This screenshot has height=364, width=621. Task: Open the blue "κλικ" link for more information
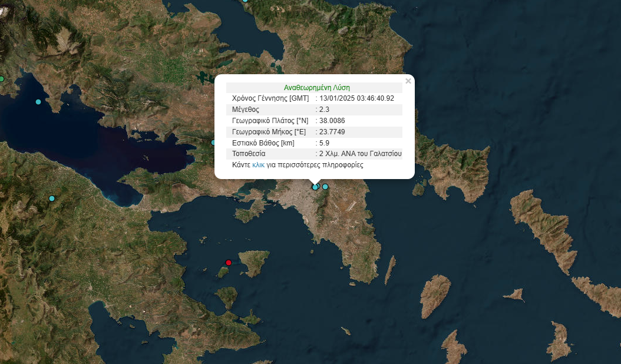click(258, 165)
